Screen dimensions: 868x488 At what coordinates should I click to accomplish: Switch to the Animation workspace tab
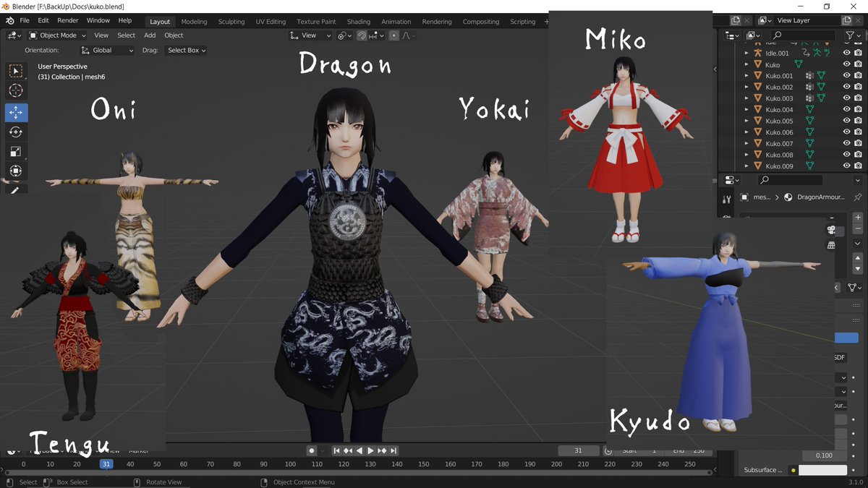tap(396, 22)
